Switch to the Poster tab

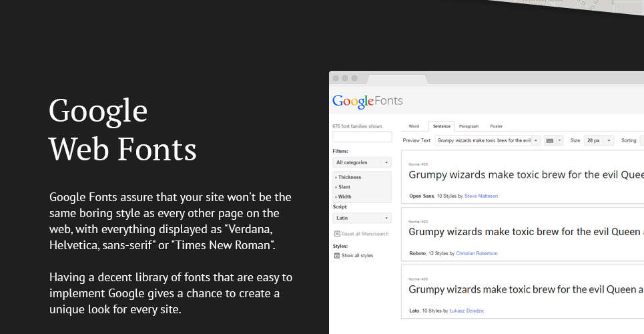tap(496, 126)
